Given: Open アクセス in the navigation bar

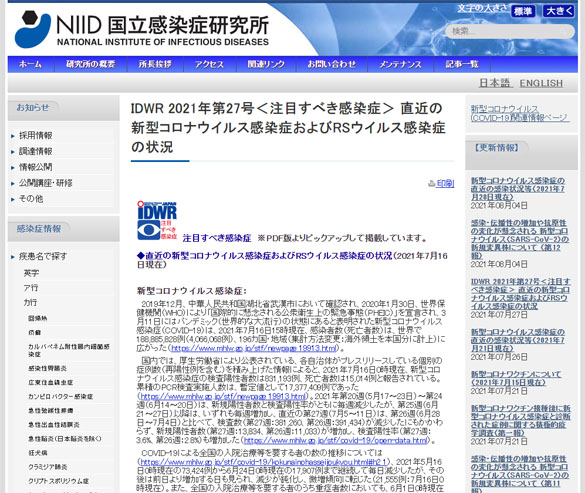Looking at the screenshot, I should tap(210, 64).
